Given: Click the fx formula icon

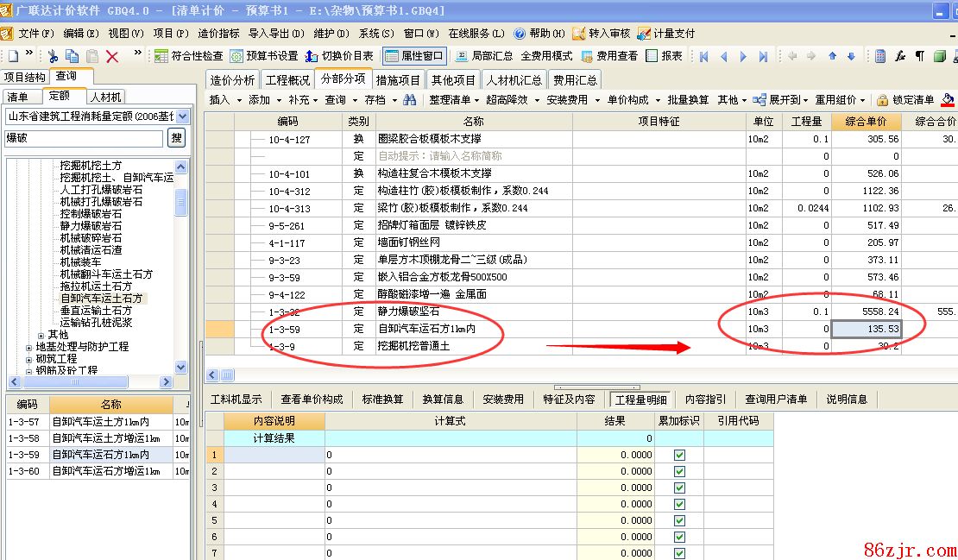Looking at the screenshot, I should click(900, 56).
